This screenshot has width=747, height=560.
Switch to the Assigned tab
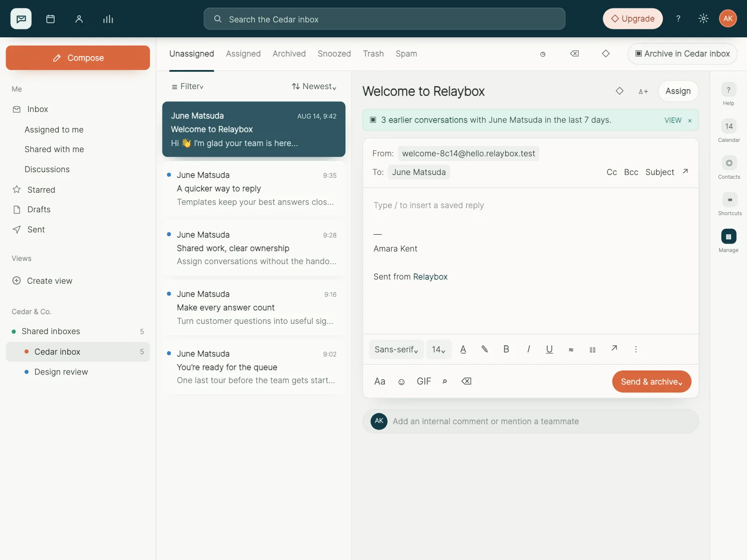243,54
